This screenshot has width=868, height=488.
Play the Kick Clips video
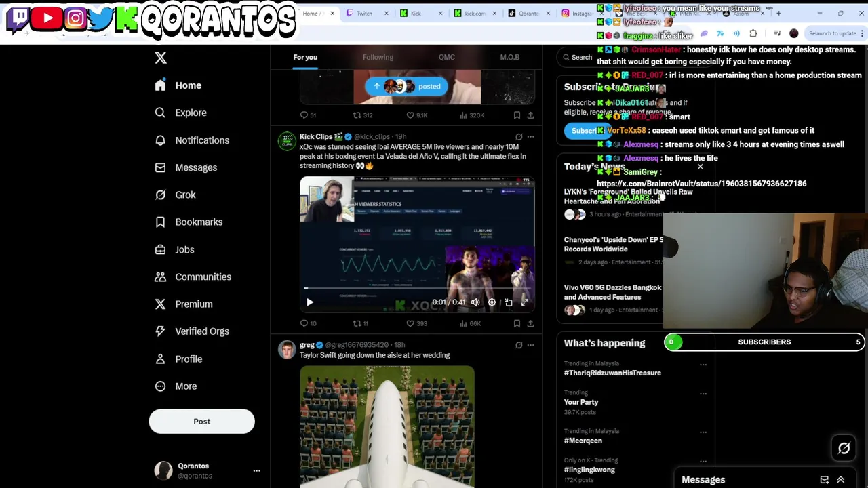tap(310, 302)
